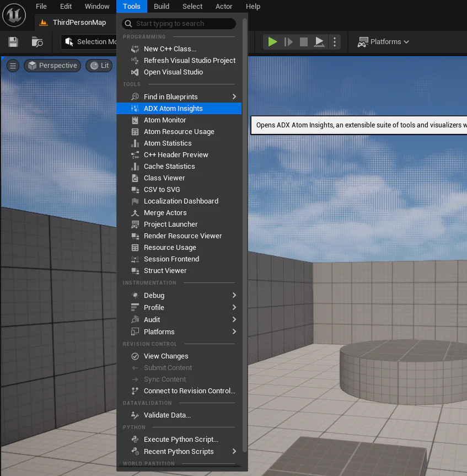This screenshot has height=476, width=467.
Task: Expand the Debug submenu
Action: (179, 296)
